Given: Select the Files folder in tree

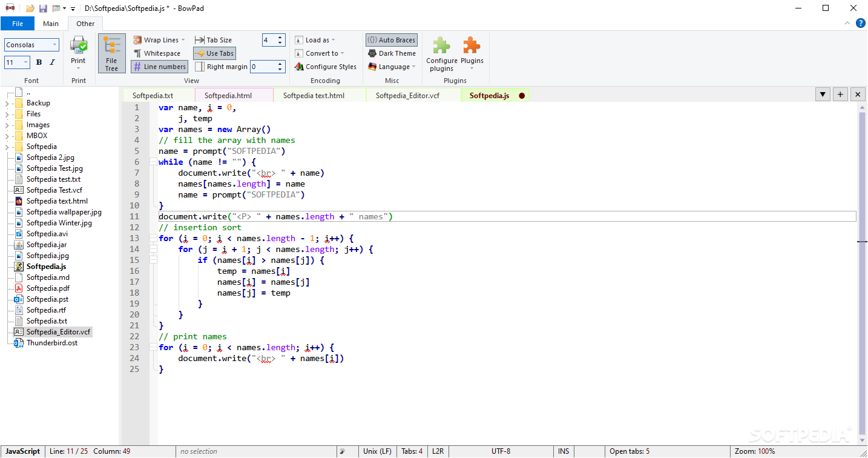Looking at the screenshot, I should click(x=33, y=114).
